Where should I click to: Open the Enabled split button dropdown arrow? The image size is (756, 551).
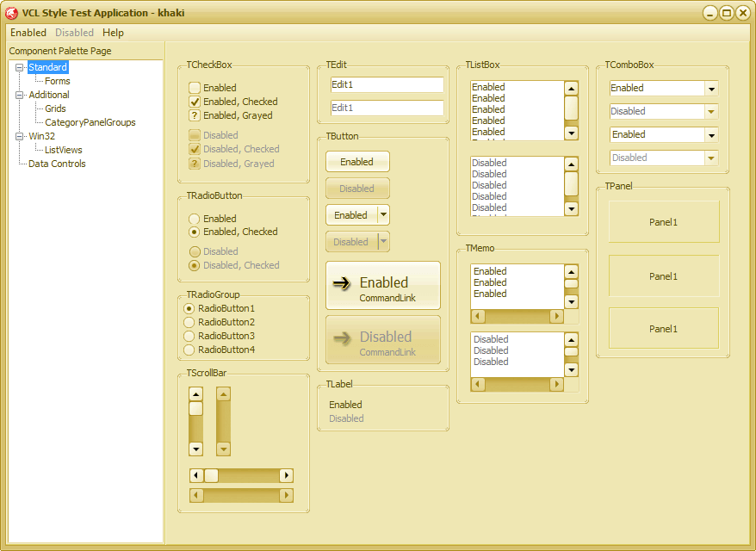point(384,215)
